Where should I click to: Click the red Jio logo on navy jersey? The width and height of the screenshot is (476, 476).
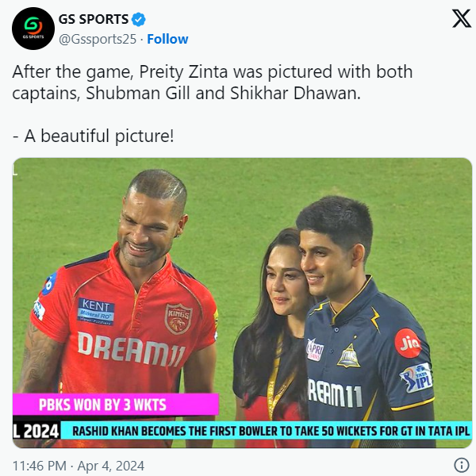tap(408, 344)
